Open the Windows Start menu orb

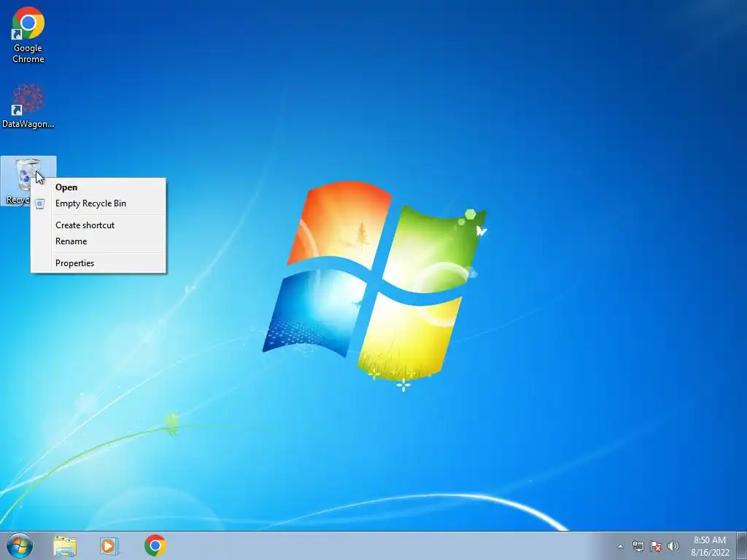20,545
